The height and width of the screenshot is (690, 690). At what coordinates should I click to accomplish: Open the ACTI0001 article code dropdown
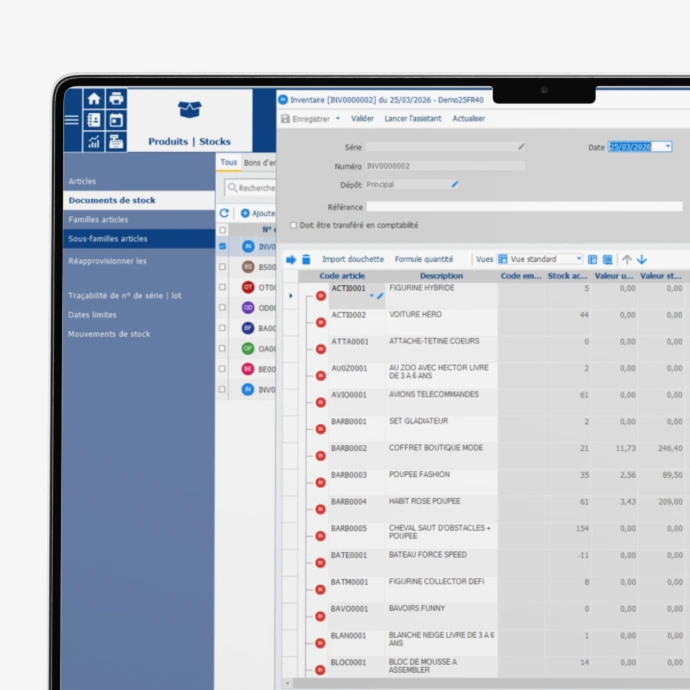point(372,296)
